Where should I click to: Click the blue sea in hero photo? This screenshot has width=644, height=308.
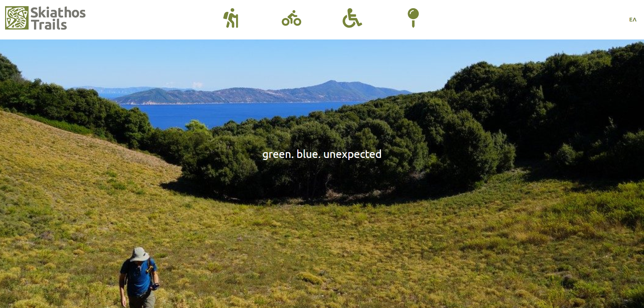(235, 114)
